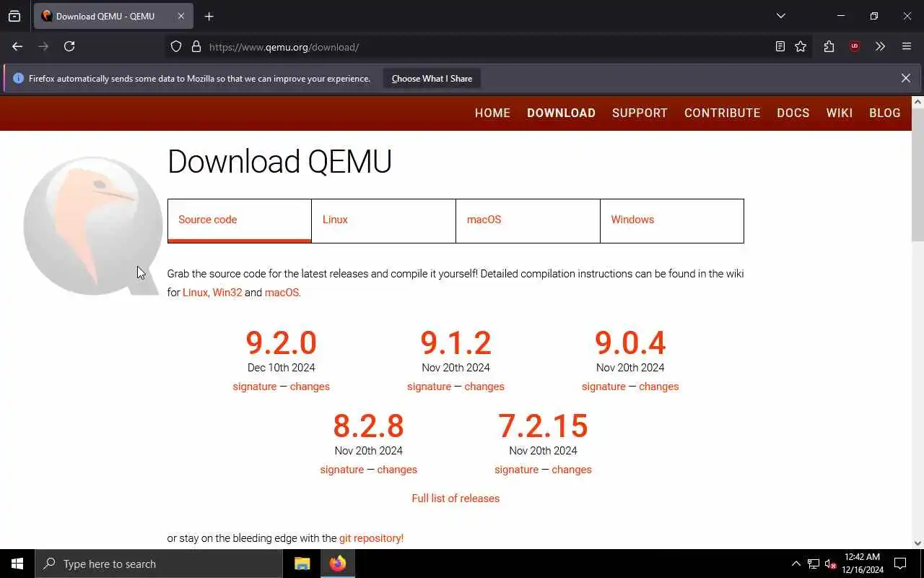Download QEMU 8.2.8 source release
924x578 pixels.
(368, 426)
